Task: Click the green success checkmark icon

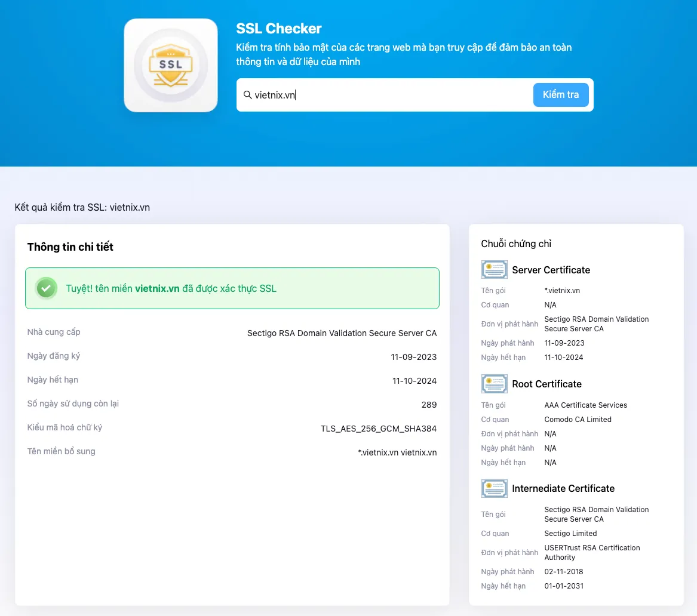Action: coord(46,288)
